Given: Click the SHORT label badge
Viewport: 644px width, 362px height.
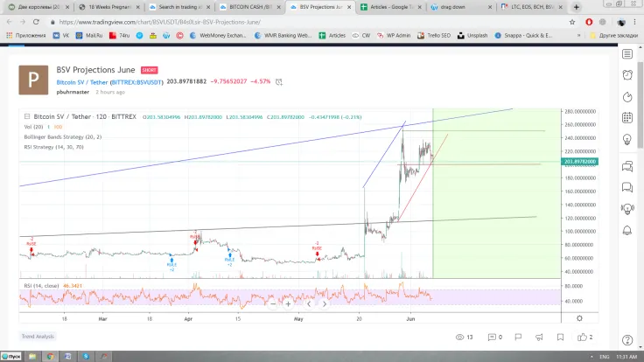Looking at the screenshot, I should [149, 70].
